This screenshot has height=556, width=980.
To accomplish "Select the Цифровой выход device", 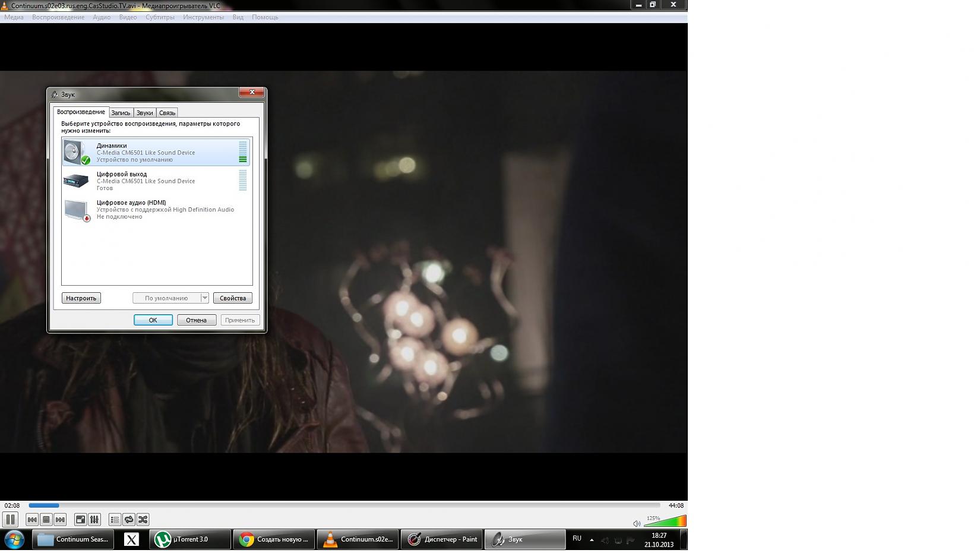I will point(156,181).
